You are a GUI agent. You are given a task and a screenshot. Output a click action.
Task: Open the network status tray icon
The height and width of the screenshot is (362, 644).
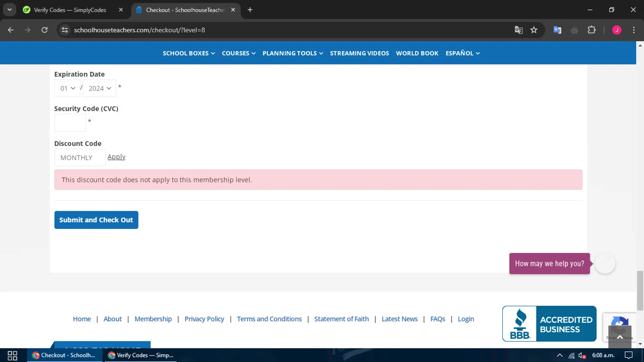click(x=571, y=356)
